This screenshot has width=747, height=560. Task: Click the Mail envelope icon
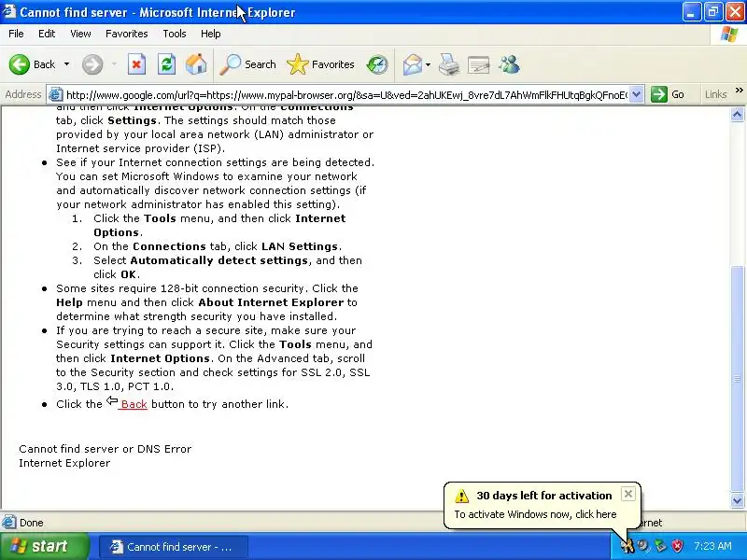(x=412, y=64)
